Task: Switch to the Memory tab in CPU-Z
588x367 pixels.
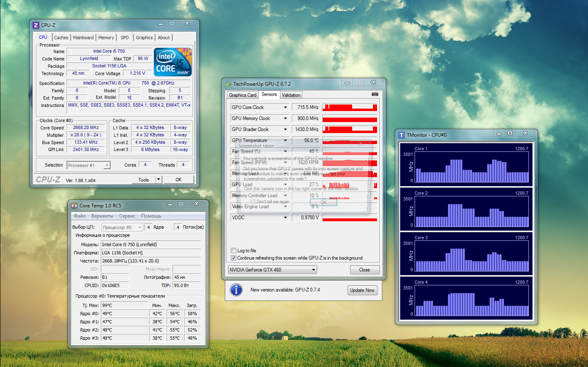Action: [x=106, y=38]
